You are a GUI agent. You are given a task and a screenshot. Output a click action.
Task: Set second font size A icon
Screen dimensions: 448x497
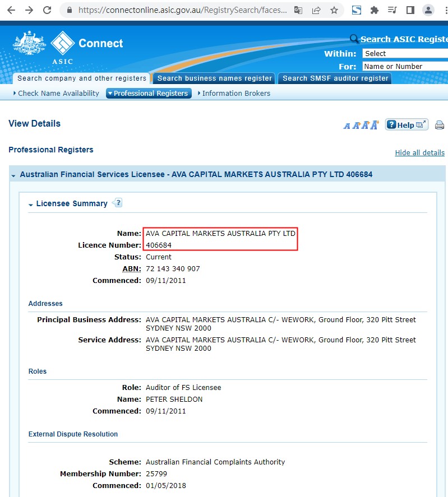[357, 125]
